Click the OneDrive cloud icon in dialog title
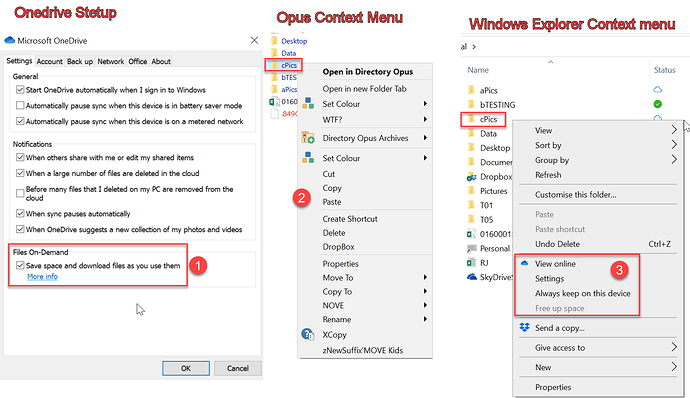690x398 pixels. [10, 41]
